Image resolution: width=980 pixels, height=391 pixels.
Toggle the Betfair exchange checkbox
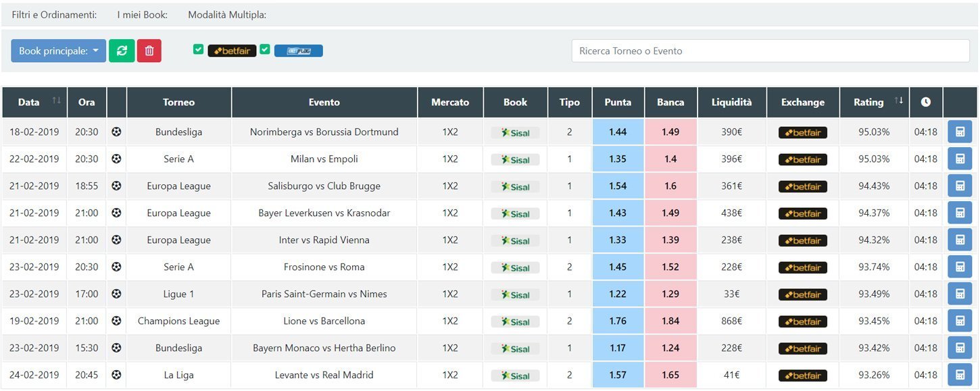tap(198, 49)
